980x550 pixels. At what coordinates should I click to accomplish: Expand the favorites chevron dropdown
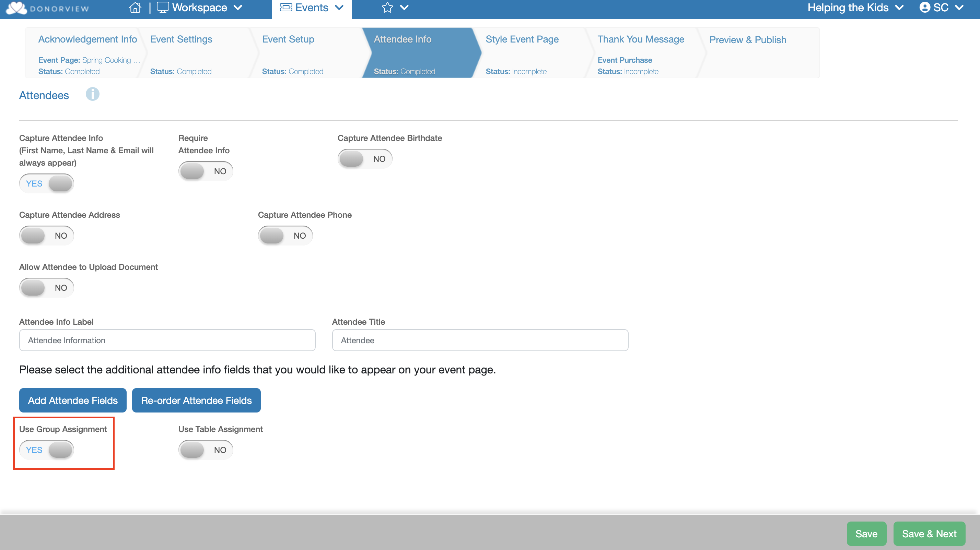click(405, 8)
